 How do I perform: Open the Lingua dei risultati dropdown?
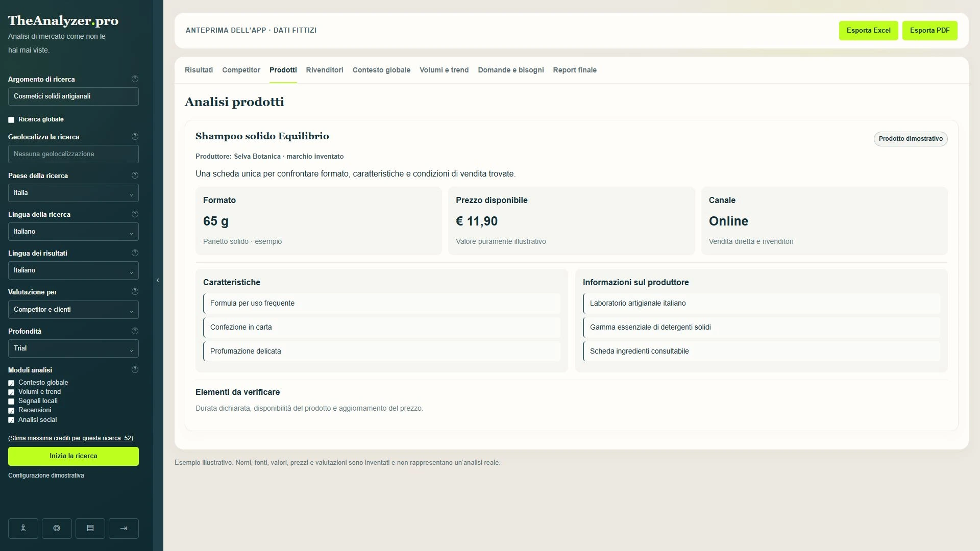pyautogui.click(x=73, y=270)
